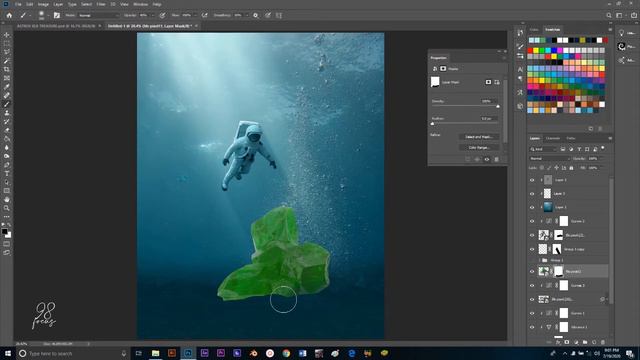
Task: Add vector mask icon in Properties panel
Action: pyautogui.click(x=497, y=82)
